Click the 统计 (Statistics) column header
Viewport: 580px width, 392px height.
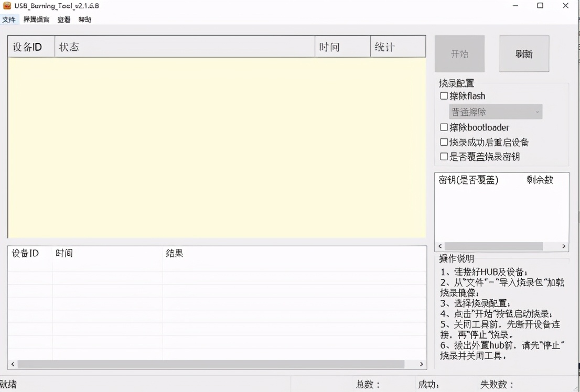pyautogui.click(x=398, y=46)
